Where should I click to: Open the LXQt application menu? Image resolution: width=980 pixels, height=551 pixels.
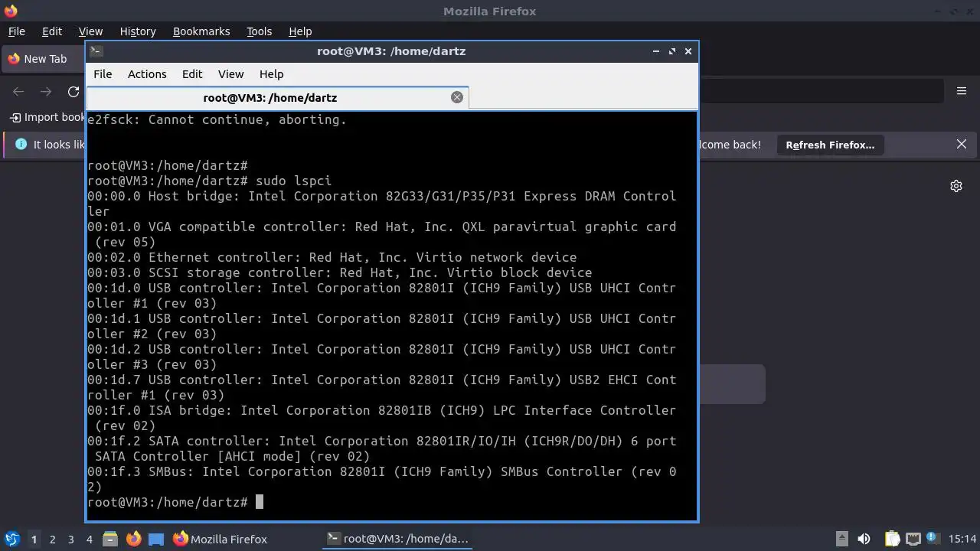[12, 539]
